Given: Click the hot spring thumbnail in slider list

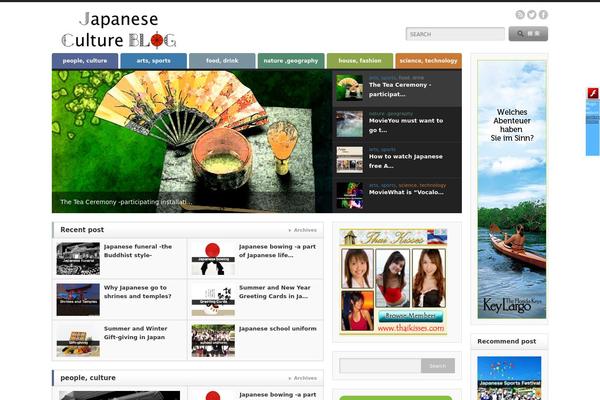Looking at the screenshot, I should [x=349, y=124].
